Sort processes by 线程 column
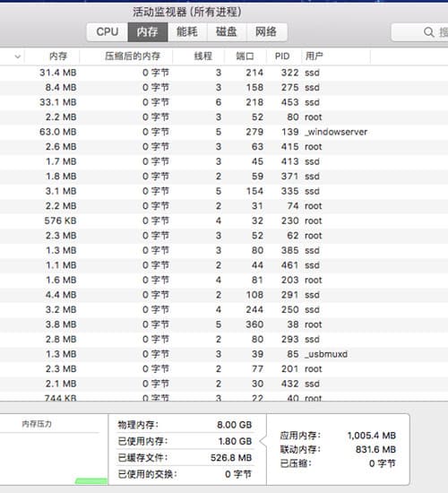 tap(203, 56)
